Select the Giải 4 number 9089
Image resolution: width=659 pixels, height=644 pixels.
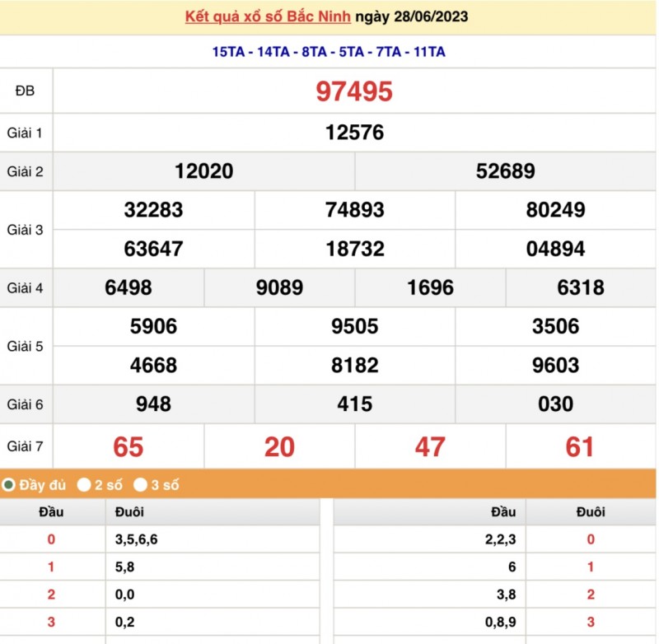pyautogui.click(x=279, y=287)
